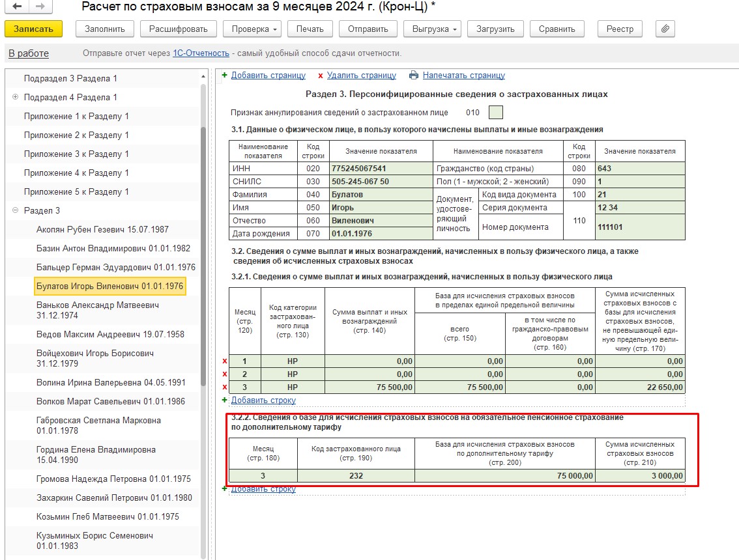Select Ваньков Александр Матвеевич in the tree
The width and height of the screenshot is (739, 560).
pos(98,311)
